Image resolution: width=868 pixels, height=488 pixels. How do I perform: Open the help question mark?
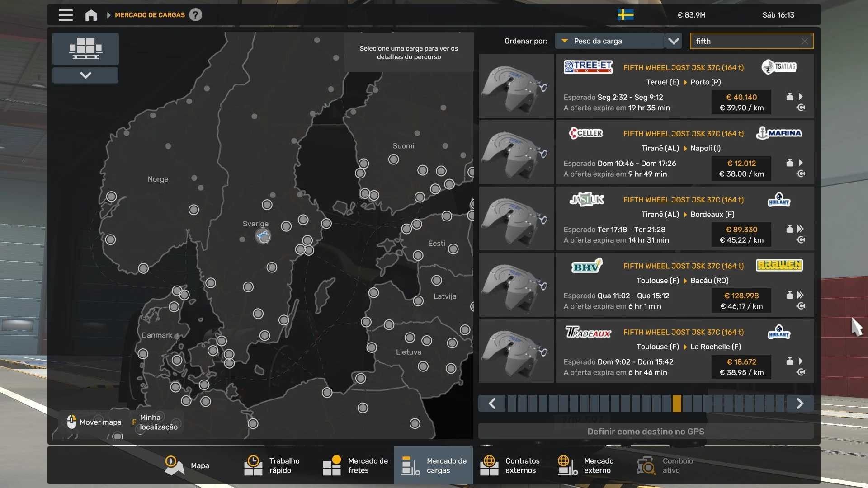(x=195, y=15)
